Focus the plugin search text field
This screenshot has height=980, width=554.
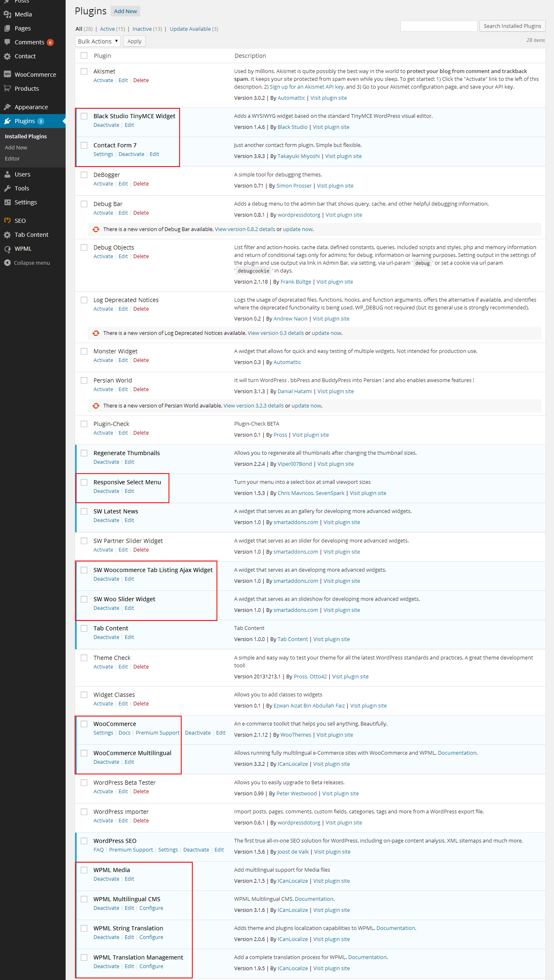tap(439, 26)
